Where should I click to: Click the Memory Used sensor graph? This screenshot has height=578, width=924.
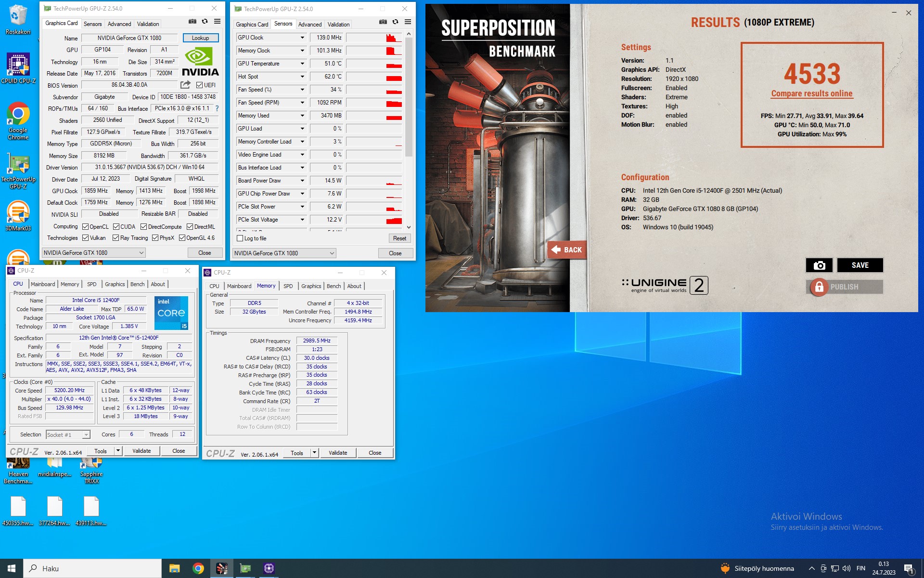coord(374,116)
